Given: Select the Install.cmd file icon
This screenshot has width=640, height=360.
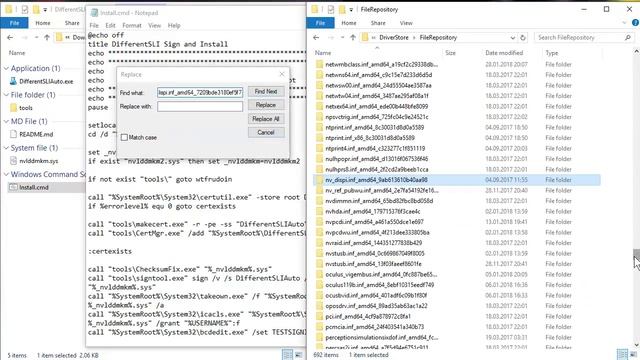Looking at the screenshot, I should [13, 187].
